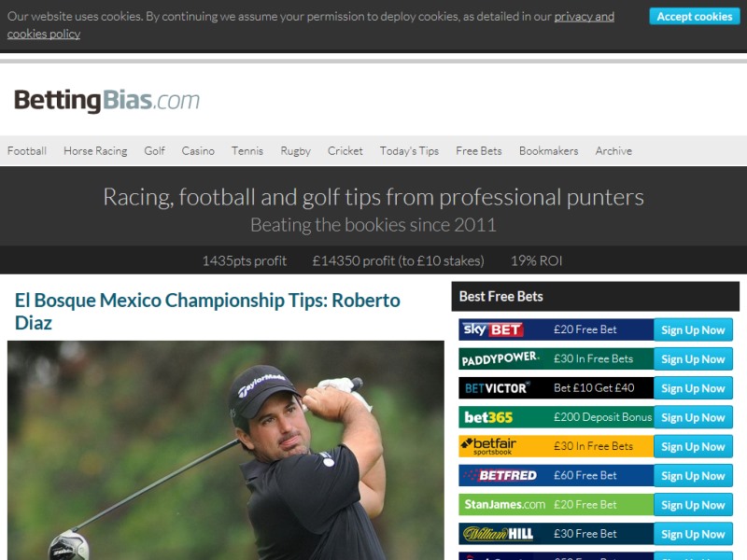Click the BetVictor logo
Image resolution: width=747 pixels, height=560 pixels.
point(498,388)
